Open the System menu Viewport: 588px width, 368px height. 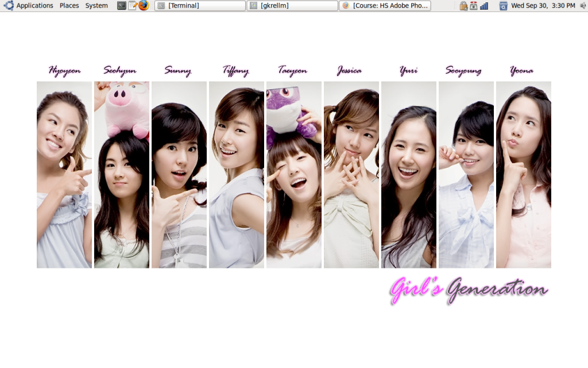coord(96,6)
